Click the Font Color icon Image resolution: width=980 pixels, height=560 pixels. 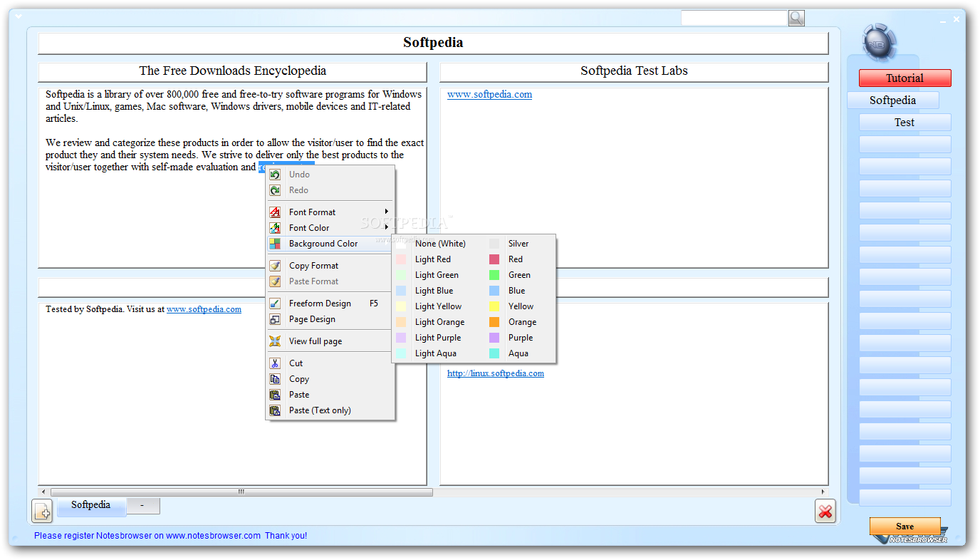[x=275, y=228]
